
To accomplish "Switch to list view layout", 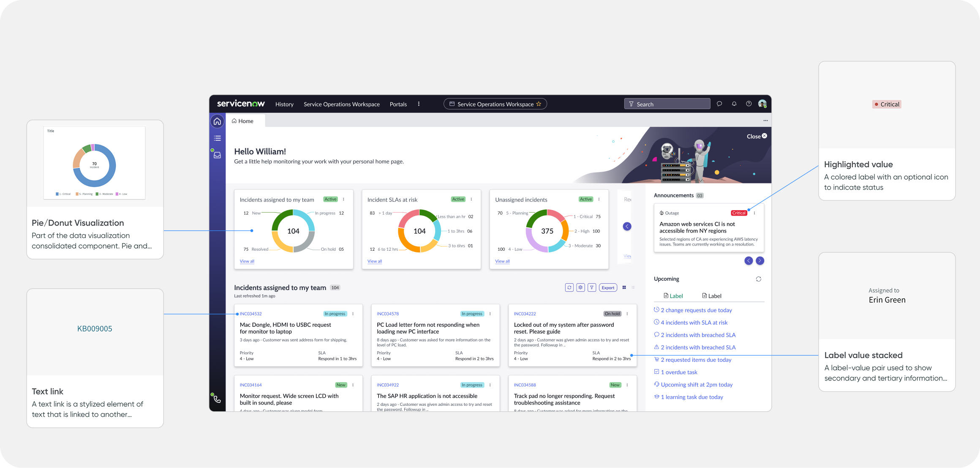I will pos(633,287).
